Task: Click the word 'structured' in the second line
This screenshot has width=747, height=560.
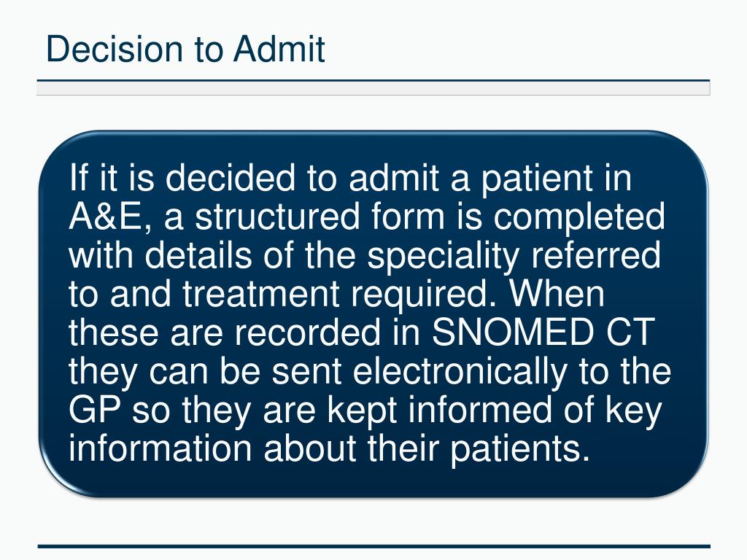Action: (x=277, y=217)
